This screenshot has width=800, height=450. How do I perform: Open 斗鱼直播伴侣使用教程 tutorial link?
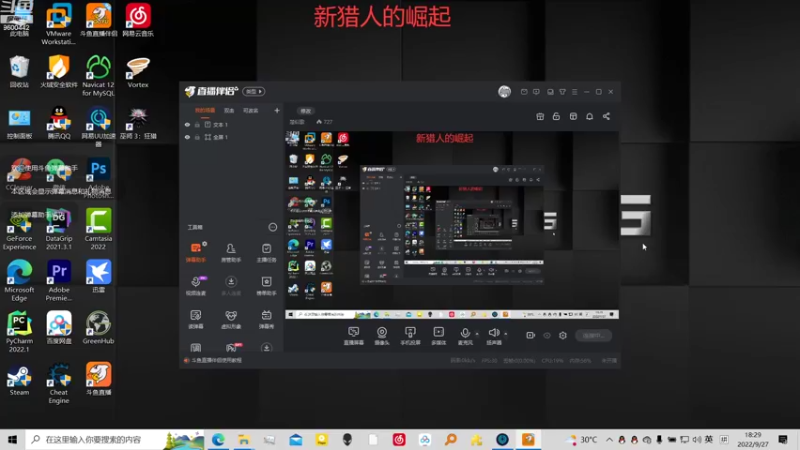click(x=213, y=360)
